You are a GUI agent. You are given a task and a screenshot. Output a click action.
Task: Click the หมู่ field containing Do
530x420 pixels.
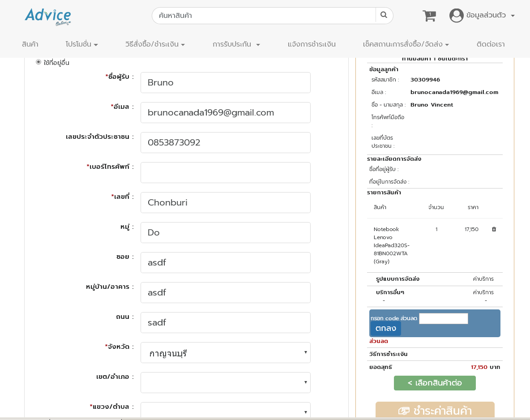tap(226, 233)
